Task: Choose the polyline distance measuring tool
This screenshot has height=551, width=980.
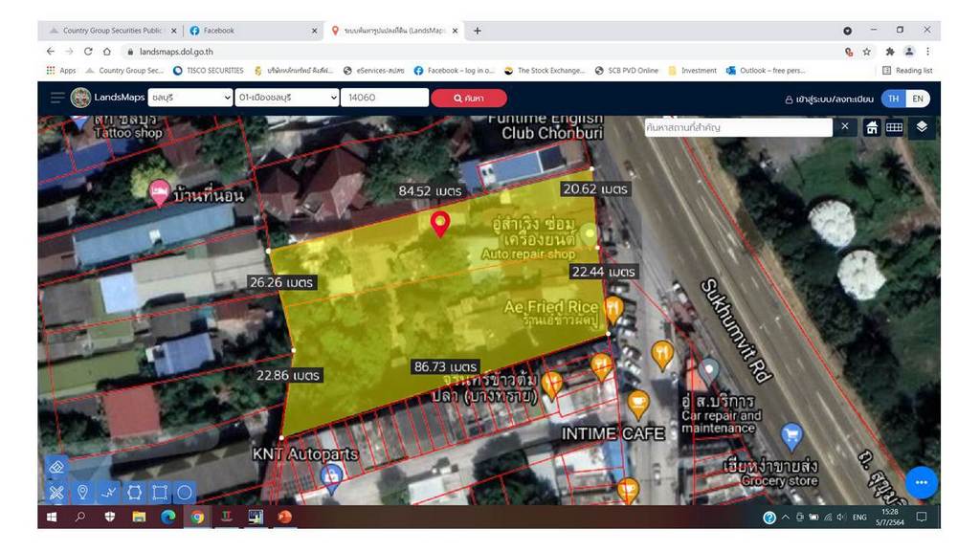Action: tap(108, 493)
